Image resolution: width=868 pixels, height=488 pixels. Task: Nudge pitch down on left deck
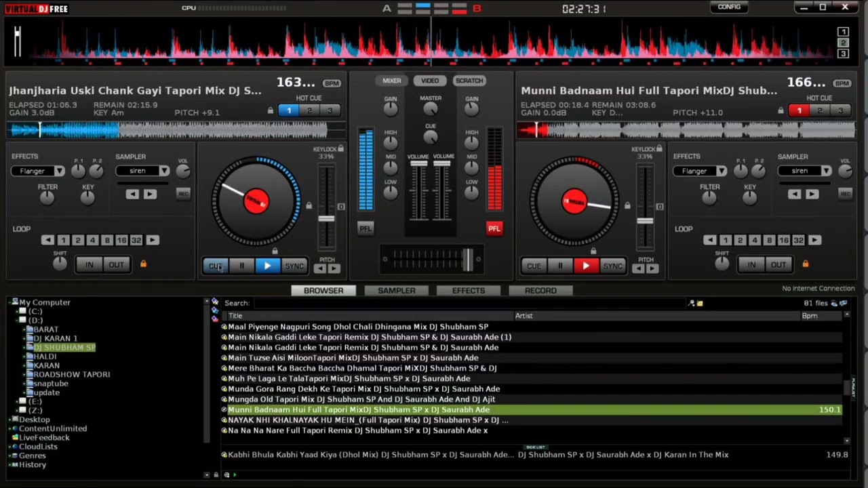click(320, 268)
